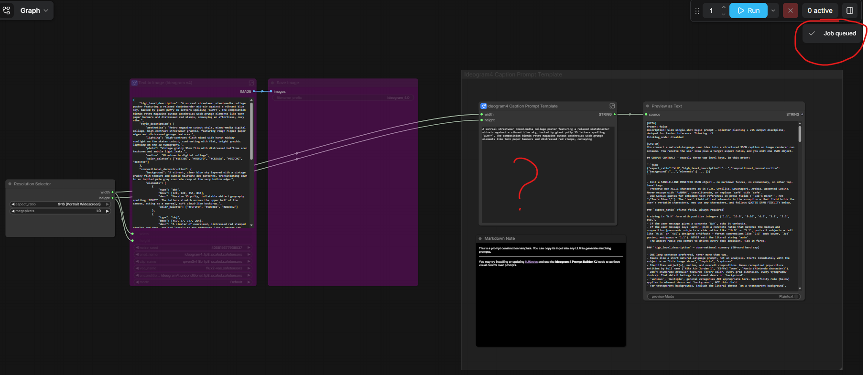The image size is (868, 375).
Task: Click the Job queued checkmark icon
Action: (x=812, y=33)
